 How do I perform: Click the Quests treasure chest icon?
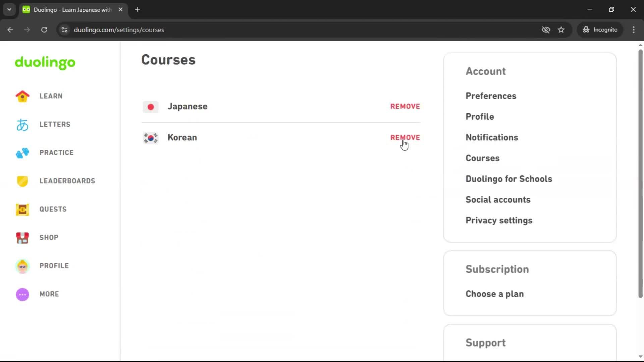click(x=22, y=209)
